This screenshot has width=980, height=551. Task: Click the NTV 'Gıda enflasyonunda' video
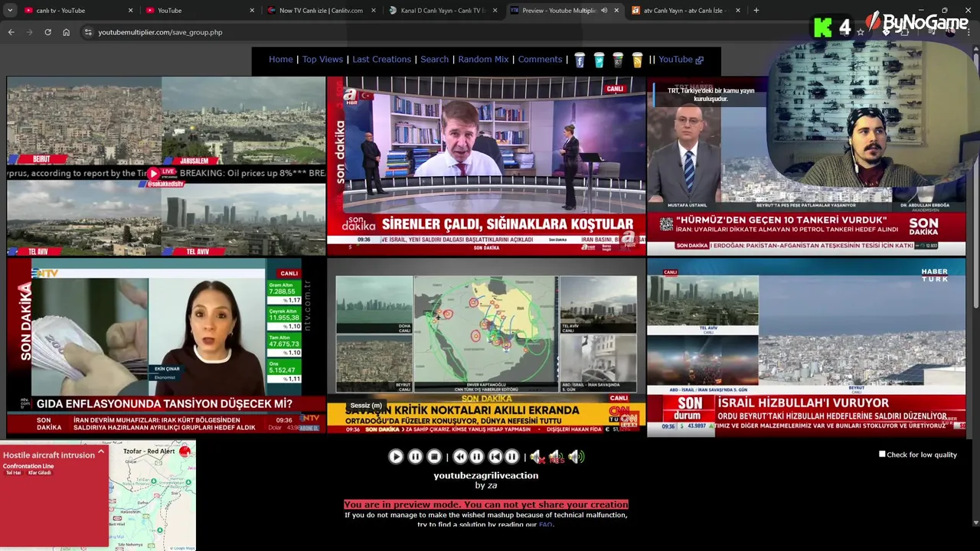166,347
